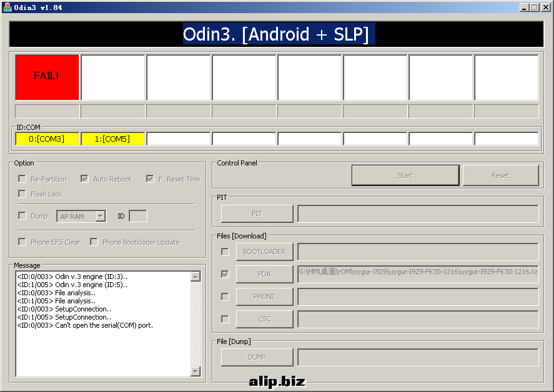Viewport: 554px width, 392px height.
Task: Click the Reset button
Action: click(501, 175)
